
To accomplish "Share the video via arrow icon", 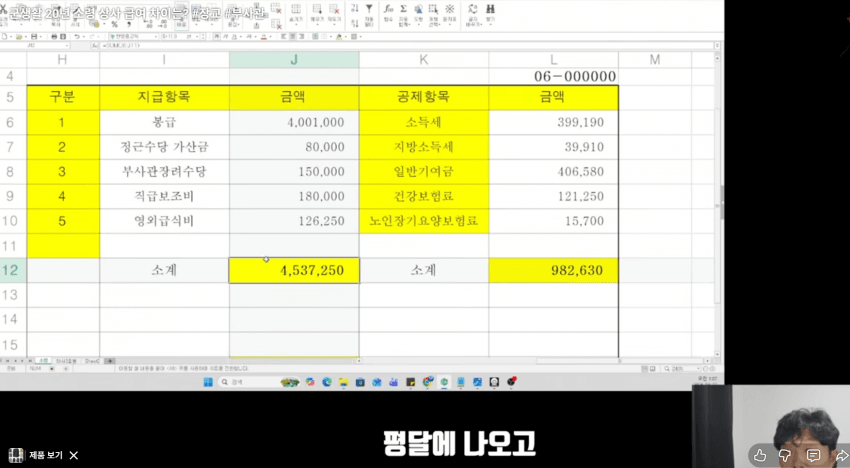I will click(842, 456).
